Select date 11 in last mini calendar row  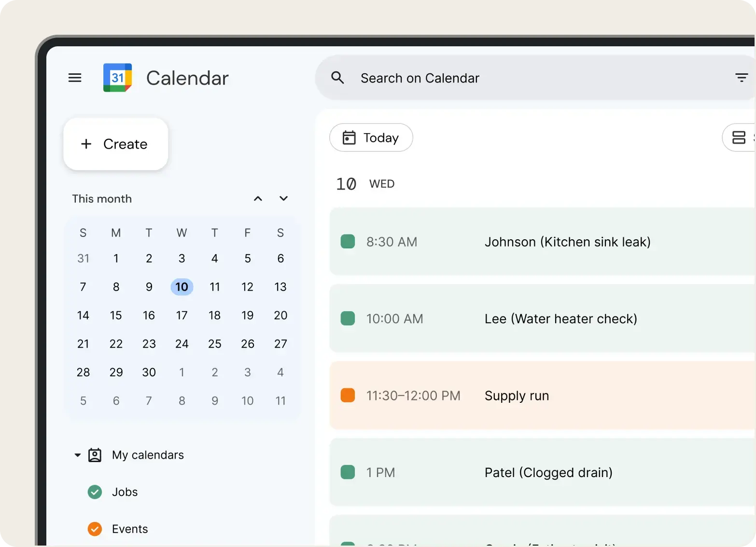pyautogui.click(x=280, y=401)
